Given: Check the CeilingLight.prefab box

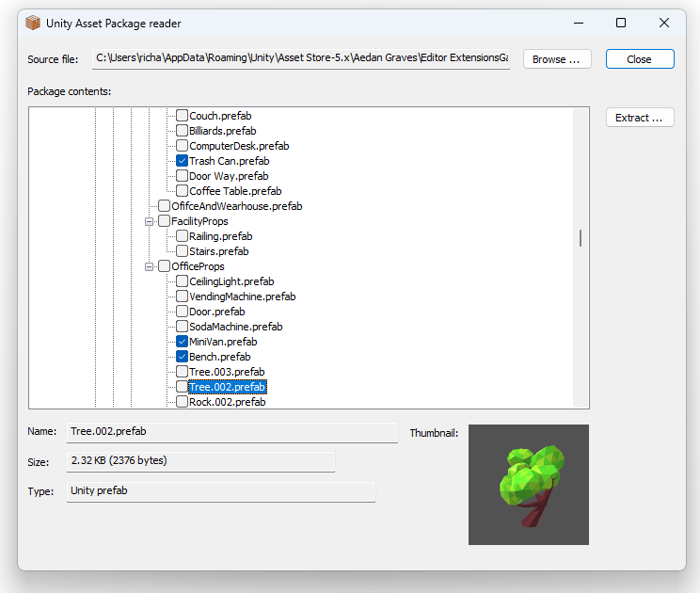Looking at the screenshot, I should [182, 281].
